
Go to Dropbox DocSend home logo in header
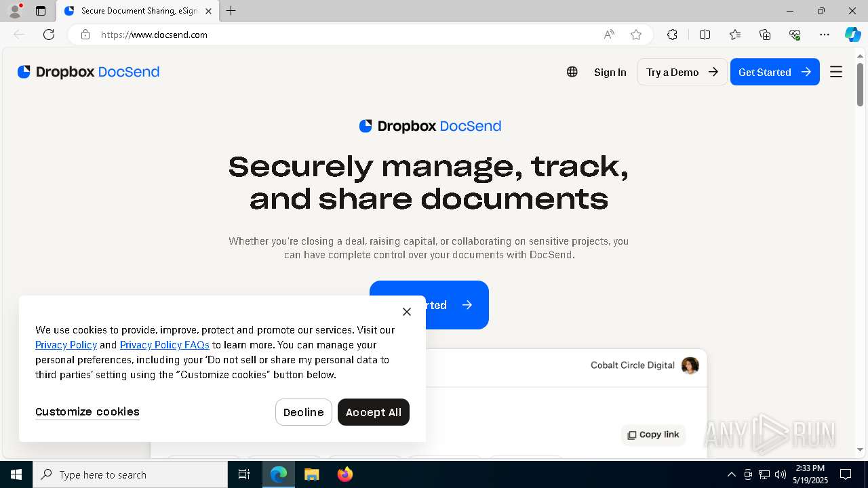click(88, 72)
